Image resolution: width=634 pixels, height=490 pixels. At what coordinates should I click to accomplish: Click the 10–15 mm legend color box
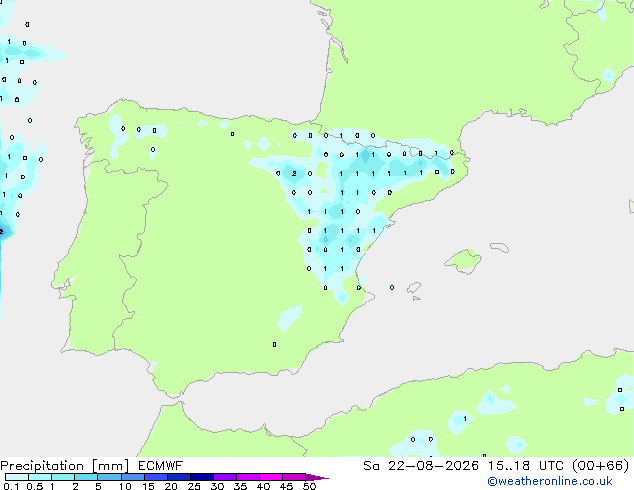pos(132,477)
